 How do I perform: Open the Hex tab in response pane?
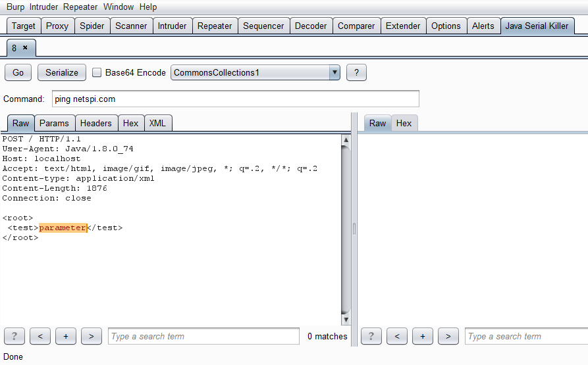coord(404,123)
